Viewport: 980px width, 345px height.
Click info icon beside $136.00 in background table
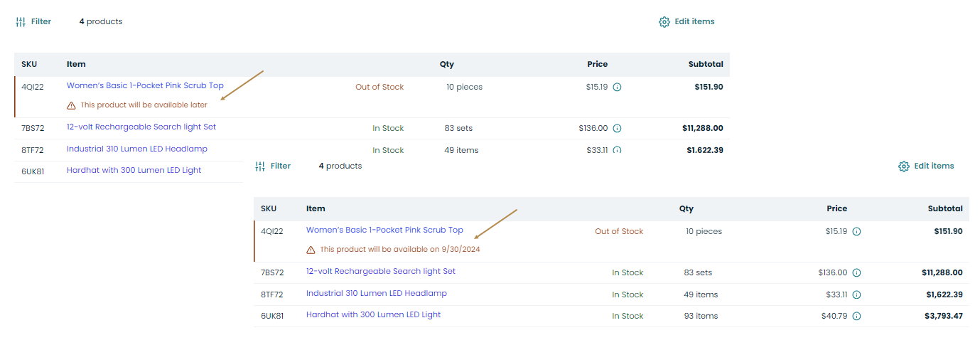[x=617, y=129]
